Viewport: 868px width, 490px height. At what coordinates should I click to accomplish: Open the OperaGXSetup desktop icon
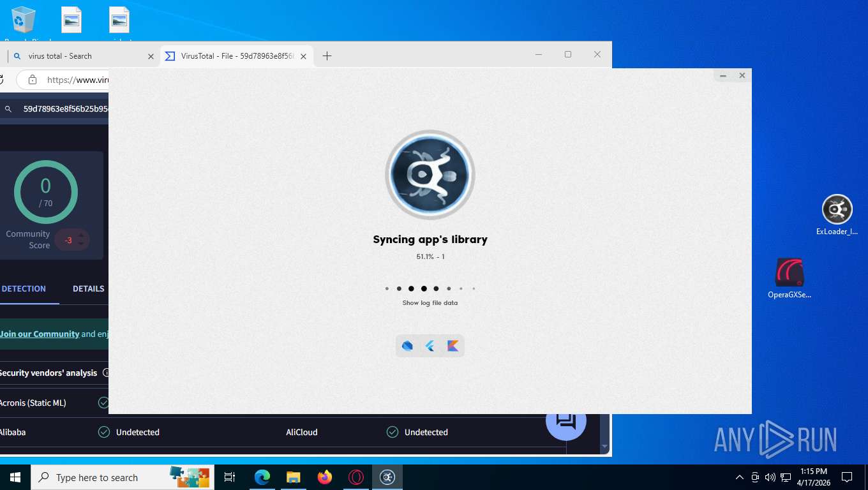coord(789,278)
